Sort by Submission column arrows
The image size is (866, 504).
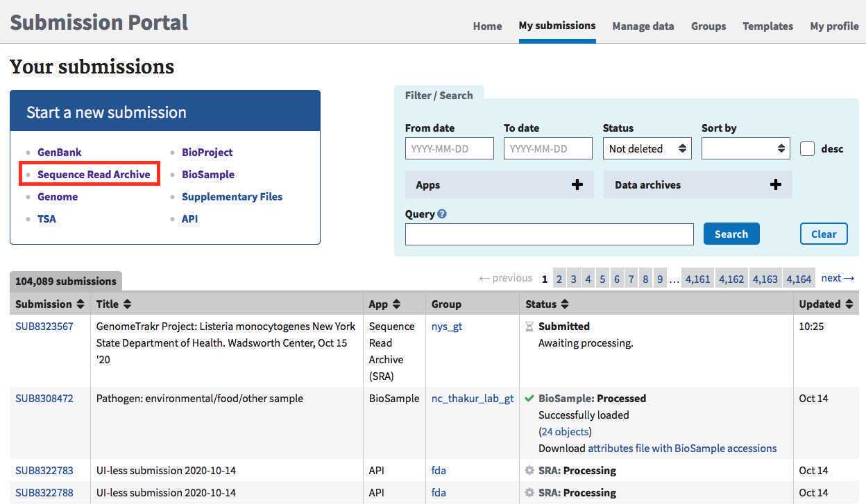80,304
